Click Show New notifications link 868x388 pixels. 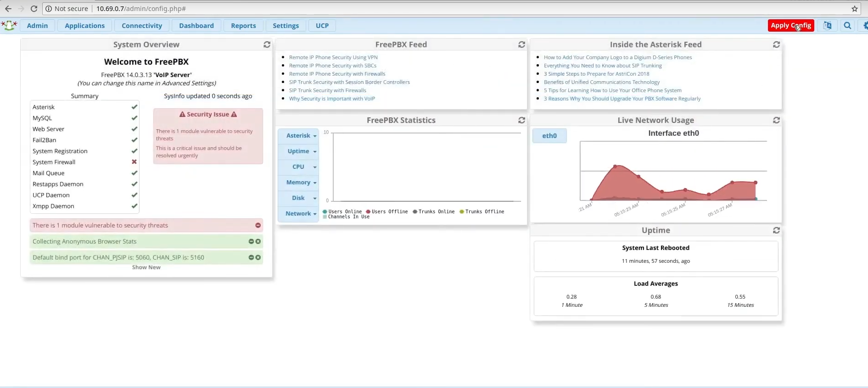[146, 267]
